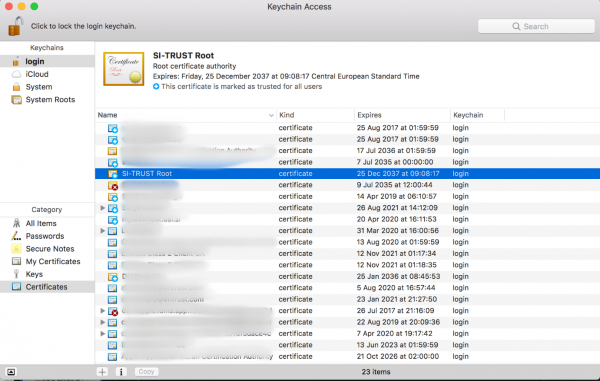Click the add (+) button in bottom bar

point(102,372)
